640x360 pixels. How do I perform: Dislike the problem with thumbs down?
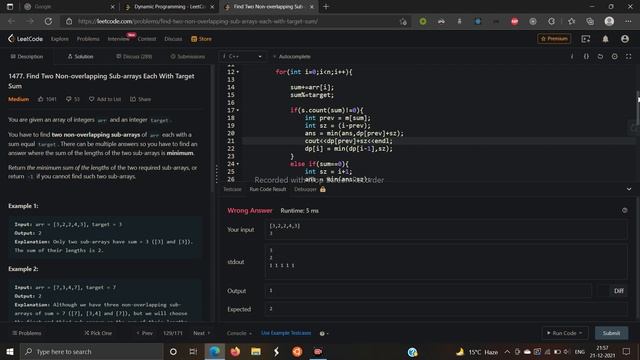pyautogui.click(x=69, y=99)
